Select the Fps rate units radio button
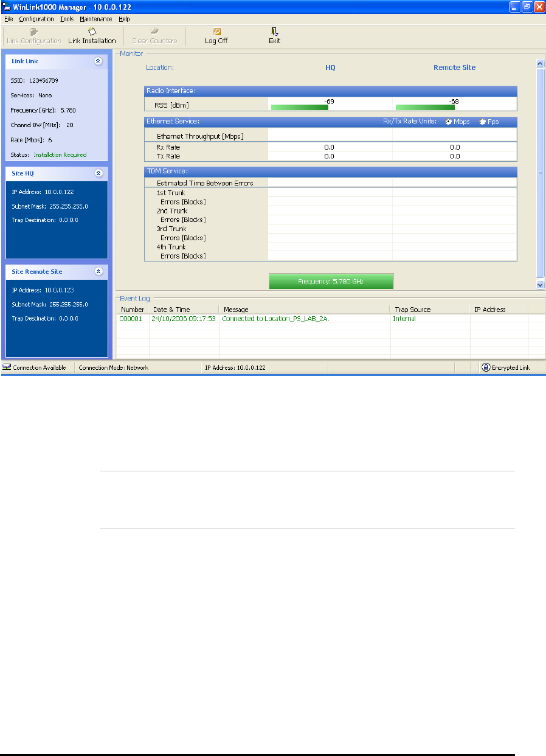Screen dimensions: 546x756 pyautogui.click(x=483, y=122)
